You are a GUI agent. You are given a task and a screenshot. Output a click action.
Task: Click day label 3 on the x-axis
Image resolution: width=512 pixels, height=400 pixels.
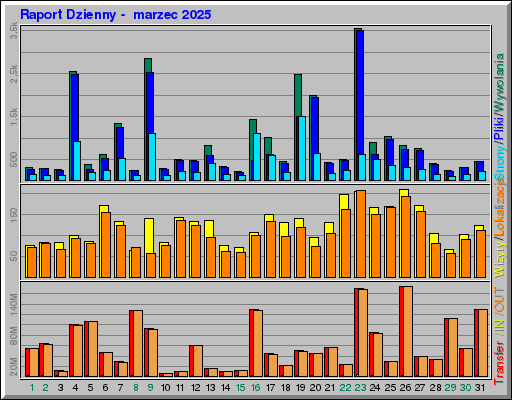tap(60, 388)
